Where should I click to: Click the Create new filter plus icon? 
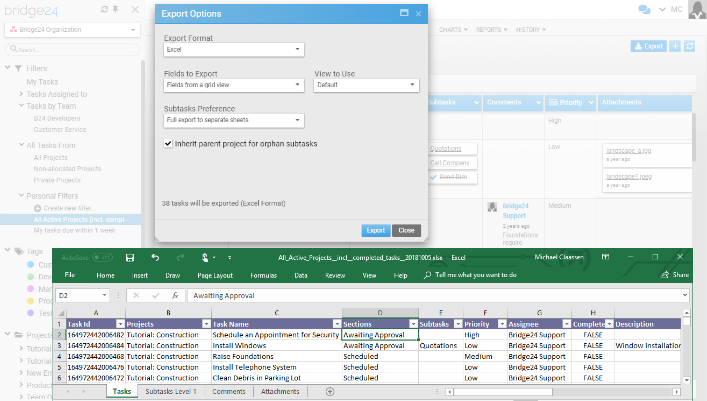[37, 208]
